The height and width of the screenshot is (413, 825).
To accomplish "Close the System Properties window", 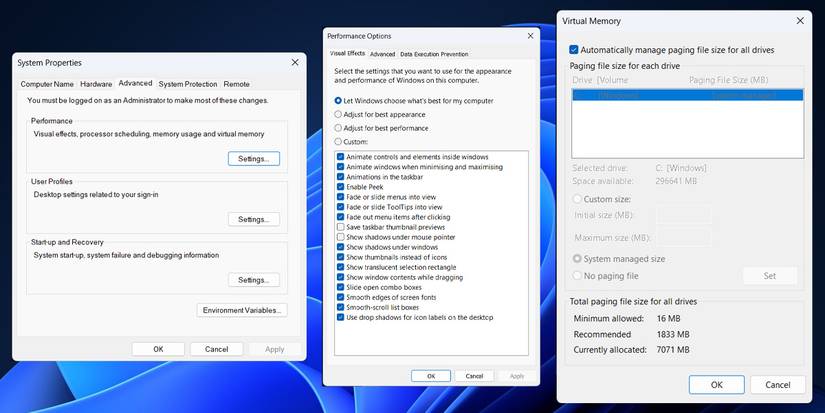I will coord(295,62).
